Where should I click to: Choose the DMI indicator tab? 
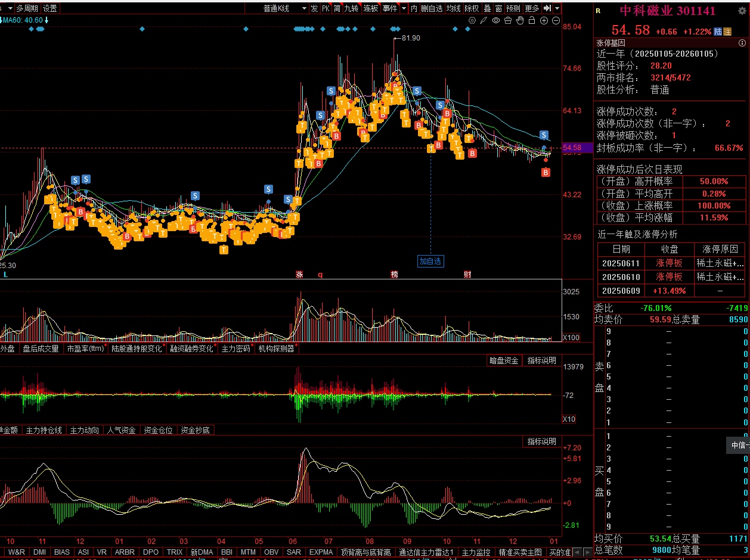[39, 552]
